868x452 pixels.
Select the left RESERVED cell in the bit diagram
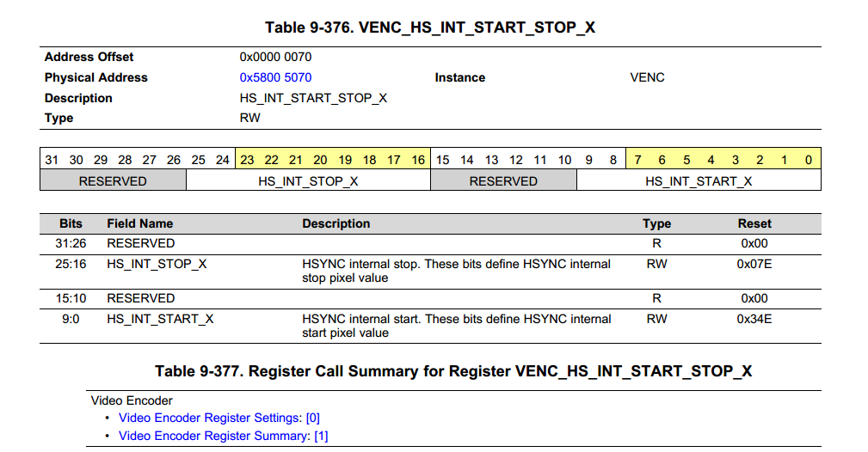113,181
